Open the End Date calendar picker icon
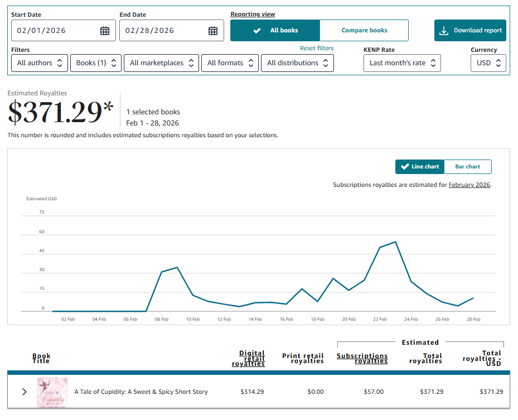Image resolution: width=518 pixels, height=420 pixels. pyautogui.click(x=213, y=31)
